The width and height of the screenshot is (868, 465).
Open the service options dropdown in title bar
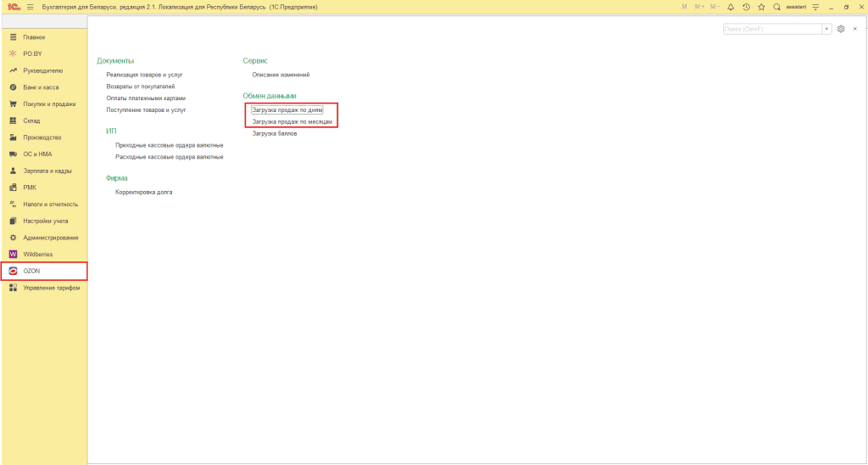(815, 7)
